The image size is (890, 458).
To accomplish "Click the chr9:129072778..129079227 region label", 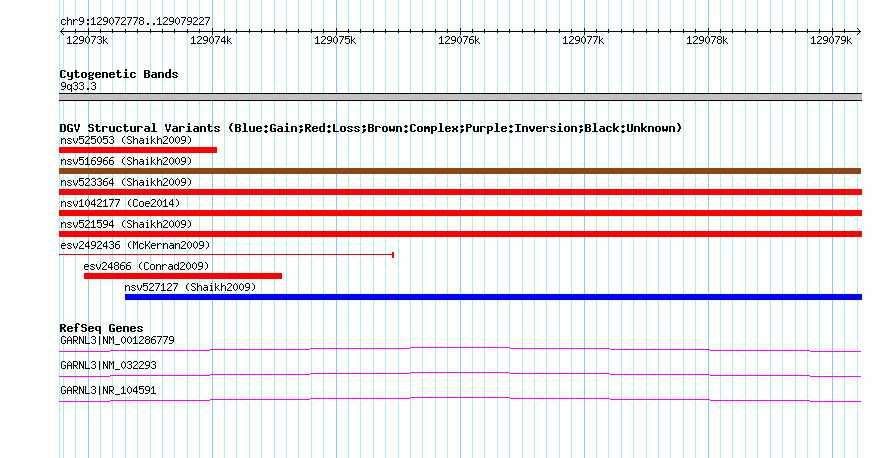I will click(135, 22).
